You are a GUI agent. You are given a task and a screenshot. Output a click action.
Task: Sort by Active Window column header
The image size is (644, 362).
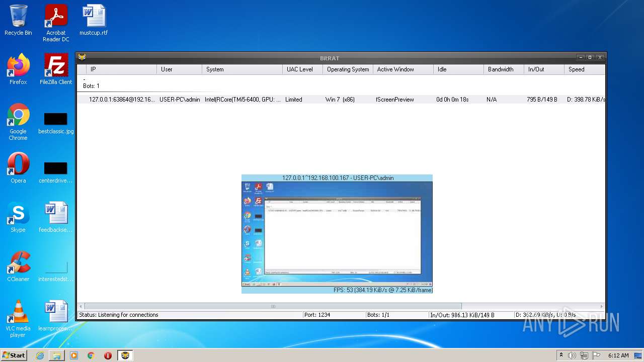403,69
